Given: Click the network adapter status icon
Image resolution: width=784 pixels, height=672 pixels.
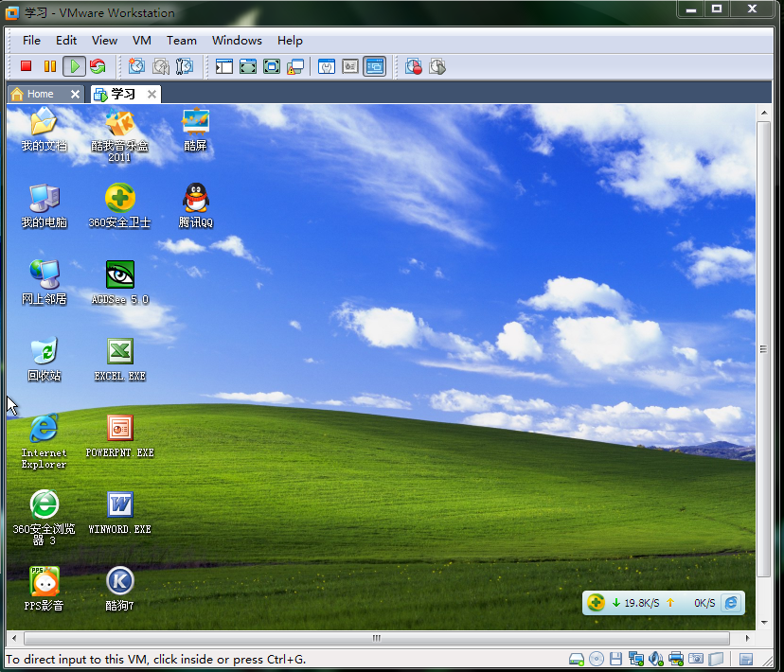Looking at the screenshot, I should point(636,660).
